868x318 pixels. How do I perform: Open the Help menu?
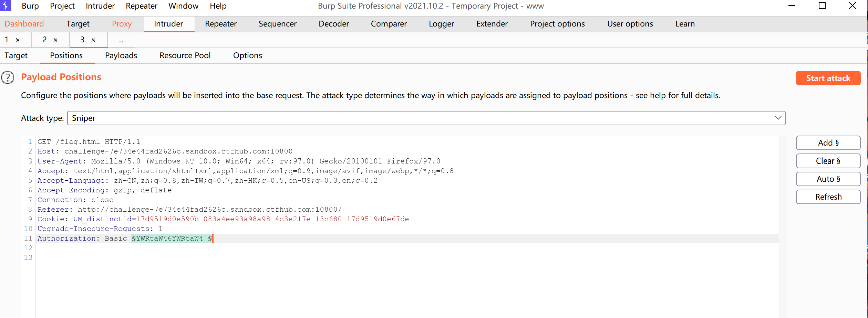pyautogui.click(x=218, y=6)
